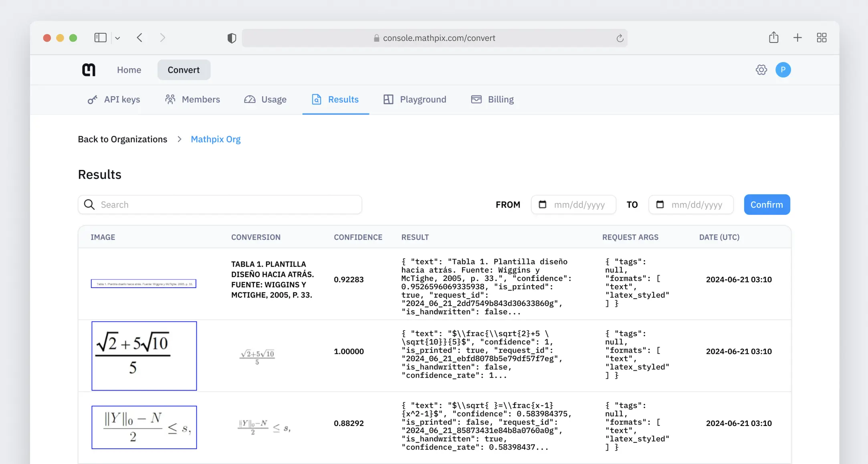The image size is (868, 464).
Task: Click the Mathpix logo icon
Action: 89,69
